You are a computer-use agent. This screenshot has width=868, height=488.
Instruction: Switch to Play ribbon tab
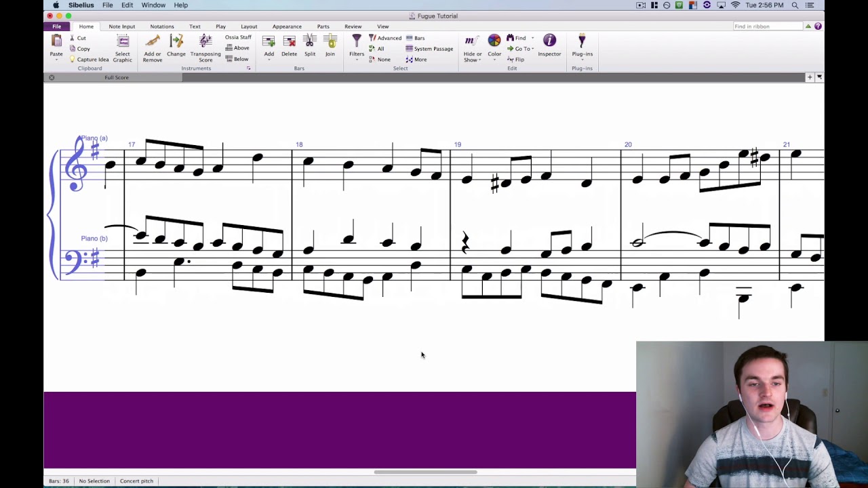click(220, 26)
